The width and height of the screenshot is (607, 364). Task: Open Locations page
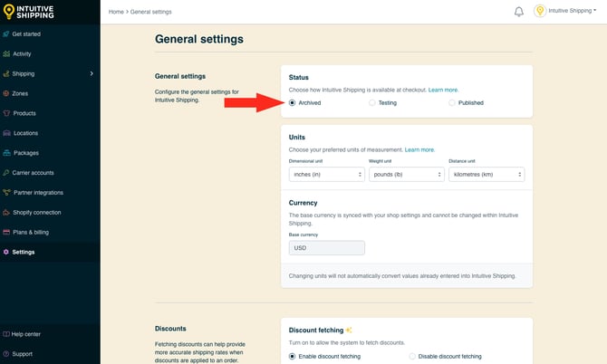coord(25,133)
